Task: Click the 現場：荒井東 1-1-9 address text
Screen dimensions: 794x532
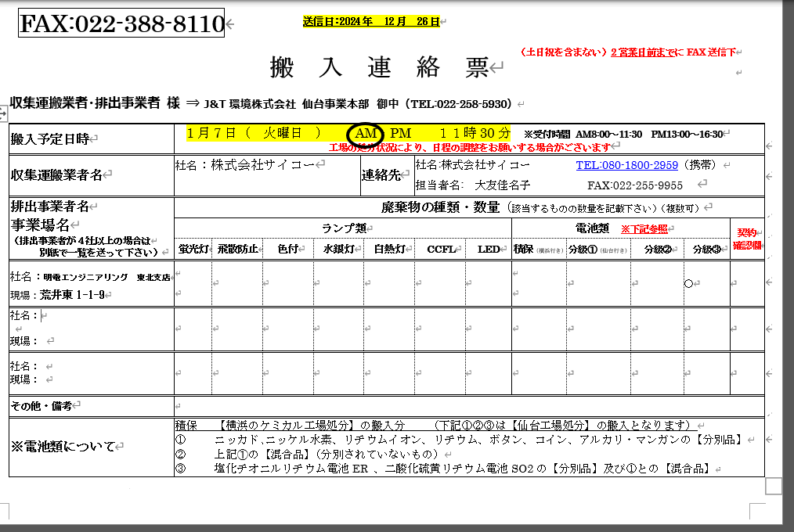Action: tap(57, 295)
